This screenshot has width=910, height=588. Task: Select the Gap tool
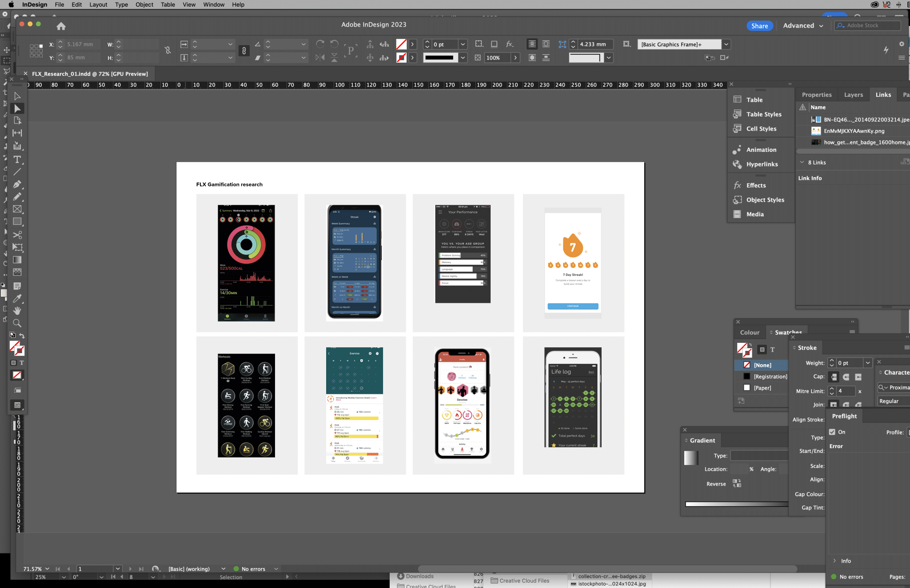tap(17, 133)
